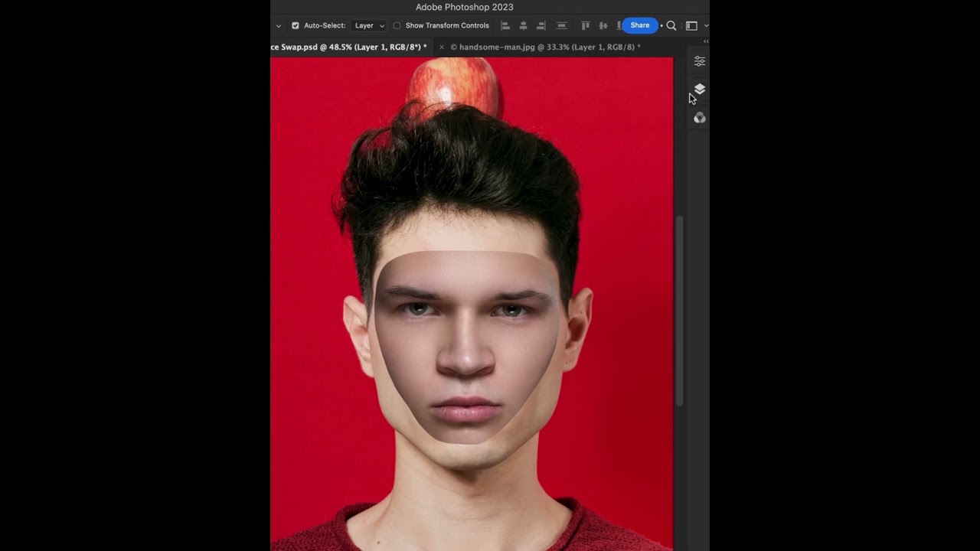The image size is (980, 551).
Task: Open the Properties panel icon
Action: (699, 61)
